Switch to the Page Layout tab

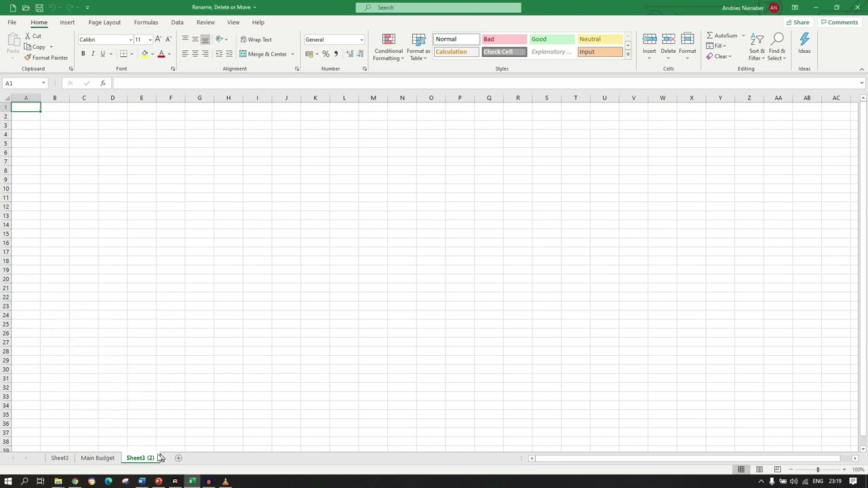coord(104,22)
